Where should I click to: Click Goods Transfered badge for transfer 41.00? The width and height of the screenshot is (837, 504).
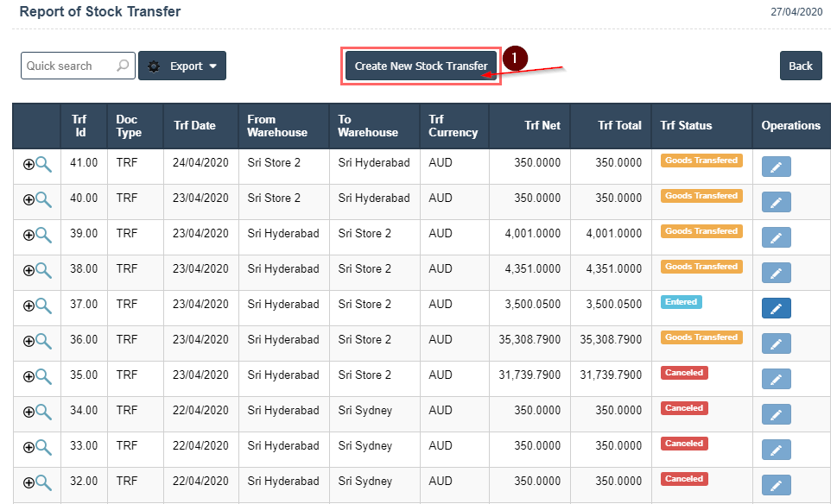701,161
